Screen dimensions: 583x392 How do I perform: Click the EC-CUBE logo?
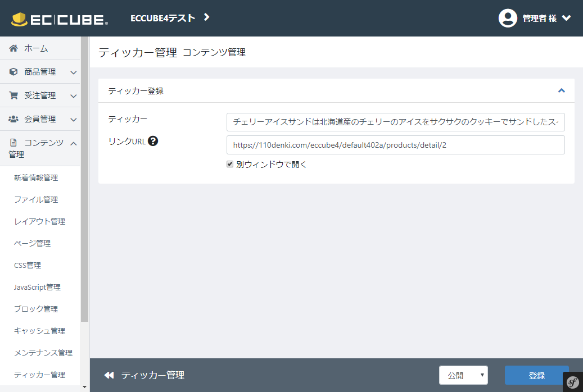tap(60, 19)
